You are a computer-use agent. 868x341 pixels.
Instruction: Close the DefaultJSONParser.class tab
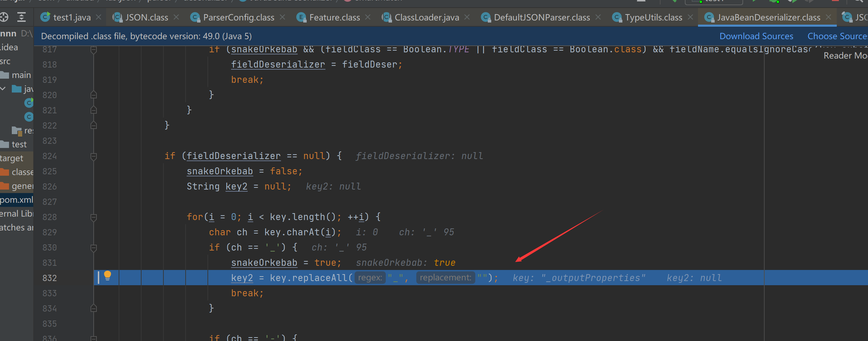point(598,17)
